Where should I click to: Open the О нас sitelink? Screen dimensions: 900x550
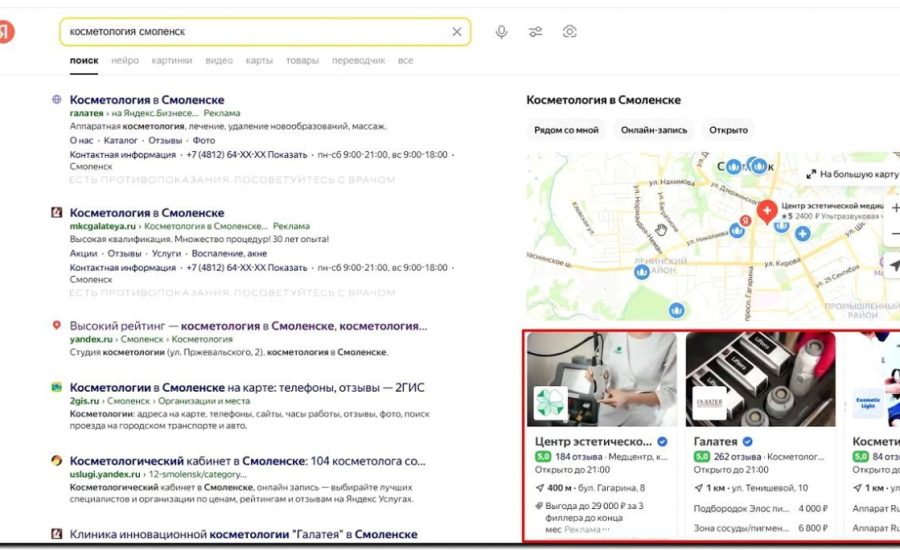(81, 140)
